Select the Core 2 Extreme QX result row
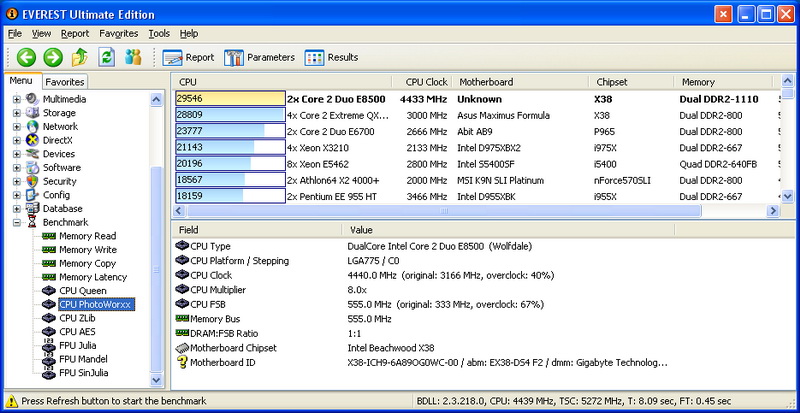This screenshot has width=800, height=413. (x=477, y=115)
